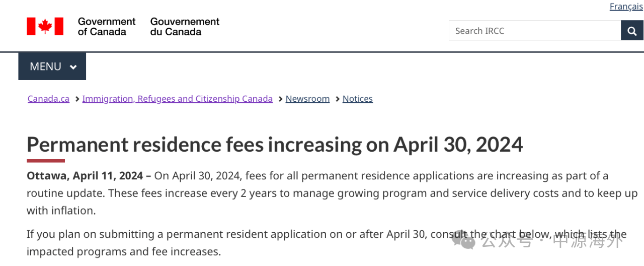Switch language via the Français link
The height and width of the screenshot is (266, 644).
point(626,7)
